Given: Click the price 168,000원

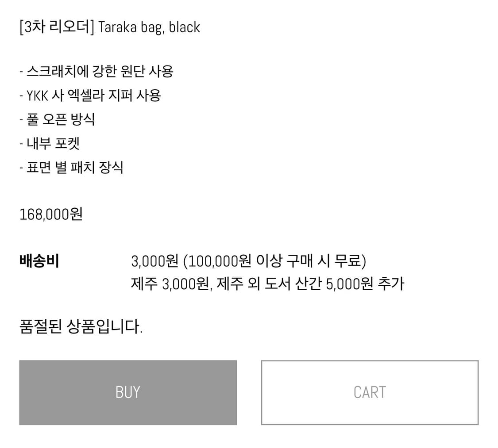Looking at the screenshot, I should pyautogui.click(x=50, y=214).
